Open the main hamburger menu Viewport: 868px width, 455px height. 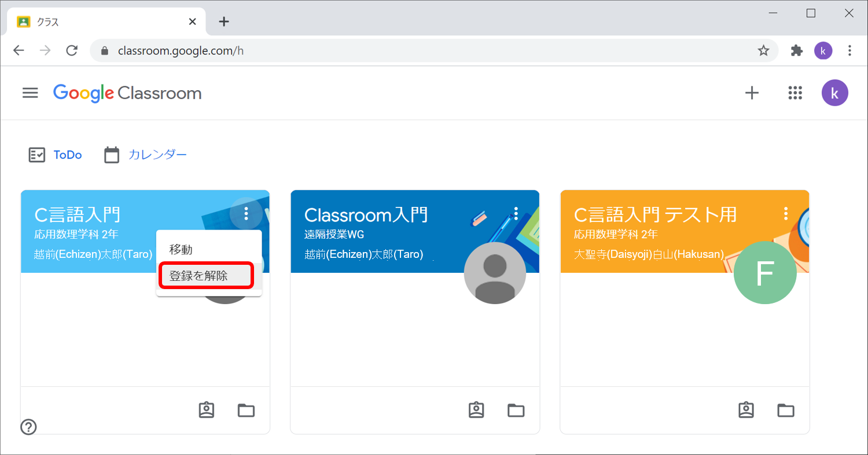tap(30, 93)
